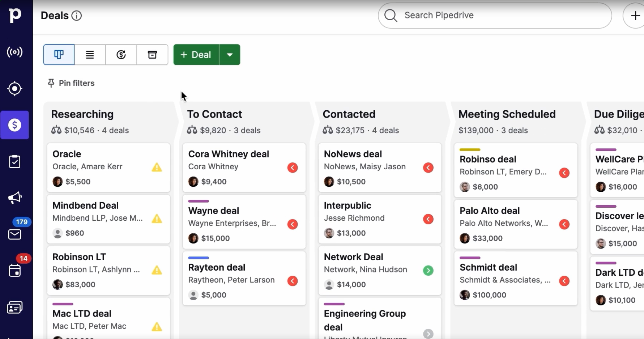The image size is (644, 339).
Task: Click the Researching stage header
Action: (82, 114)
